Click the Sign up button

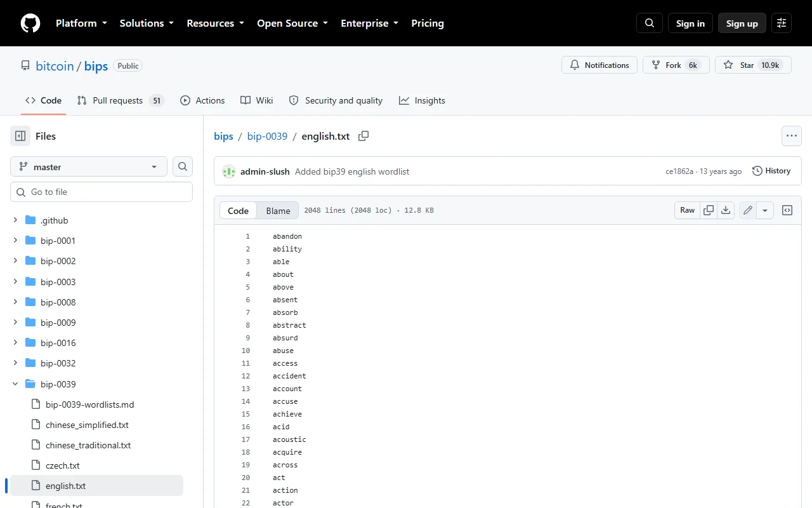742,23
